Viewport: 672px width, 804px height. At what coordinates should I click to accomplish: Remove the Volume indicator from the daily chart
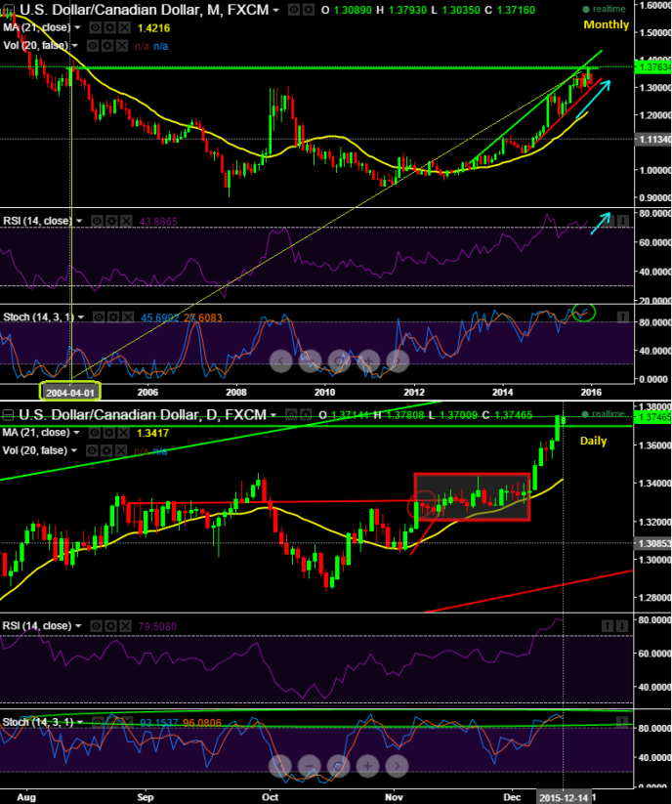(x=120, y=450)
